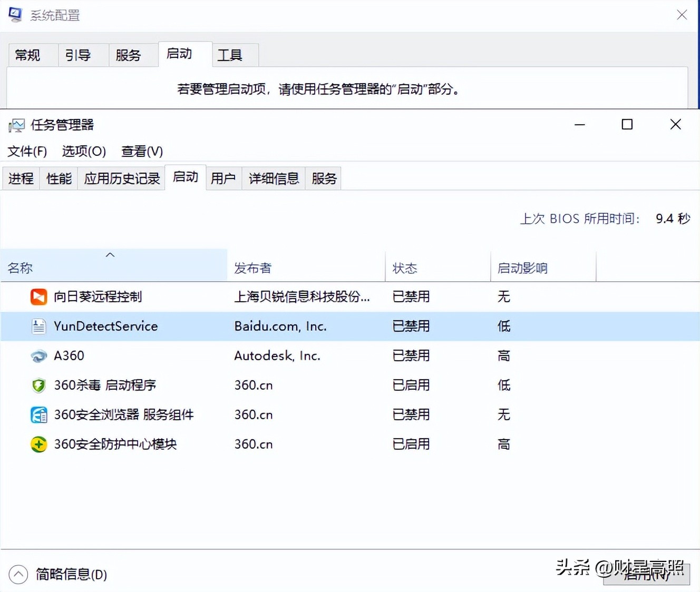Click 已启用 status of 360杀毒 row
The image size is (700, 592).
point(411,386)
